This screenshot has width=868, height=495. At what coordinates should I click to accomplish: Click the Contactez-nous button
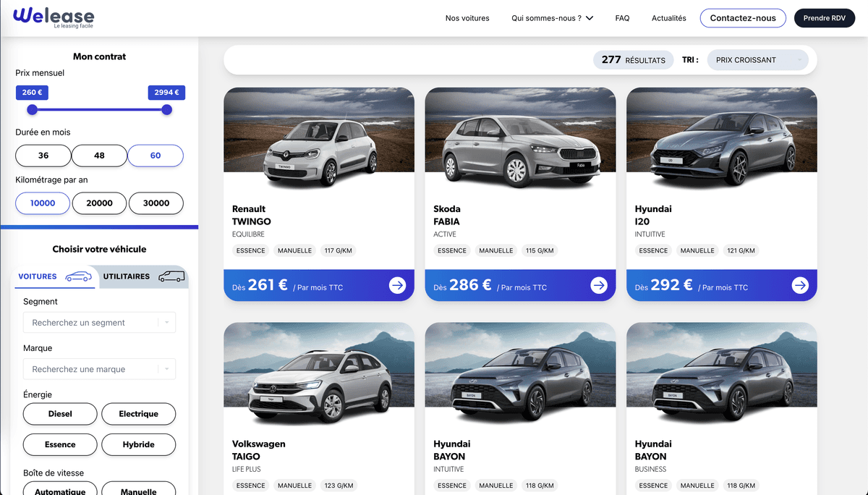click(x=743, y=18)
